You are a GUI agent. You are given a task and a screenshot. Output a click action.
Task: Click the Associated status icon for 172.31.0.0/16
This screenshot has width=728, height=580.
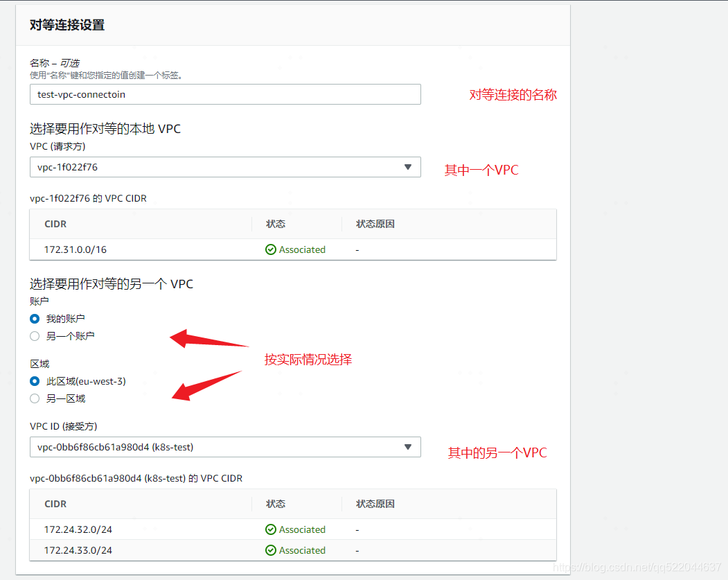click(270, 249)
